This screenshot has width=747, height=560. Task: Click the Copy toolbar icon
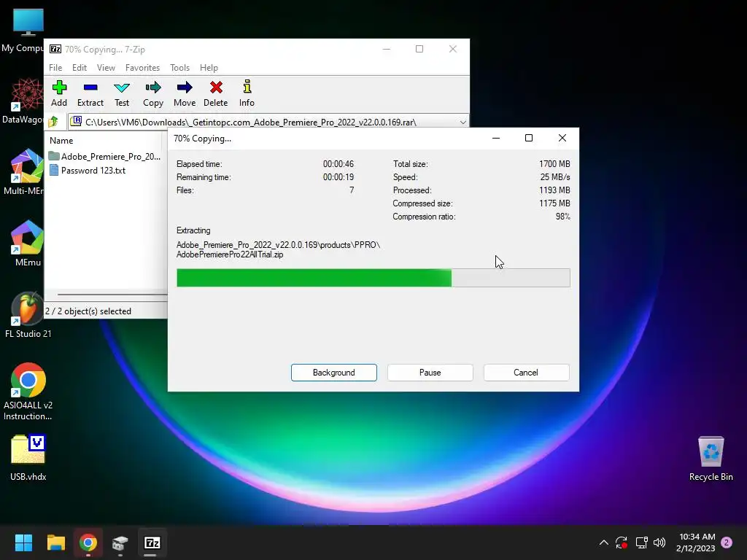(153, 93)
